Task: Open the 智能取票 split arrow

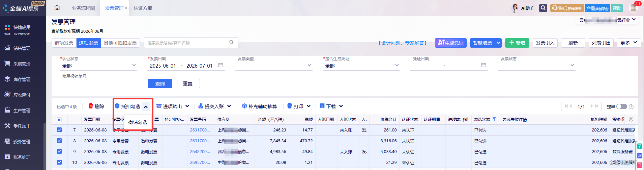Action: (x=498, y=43)
